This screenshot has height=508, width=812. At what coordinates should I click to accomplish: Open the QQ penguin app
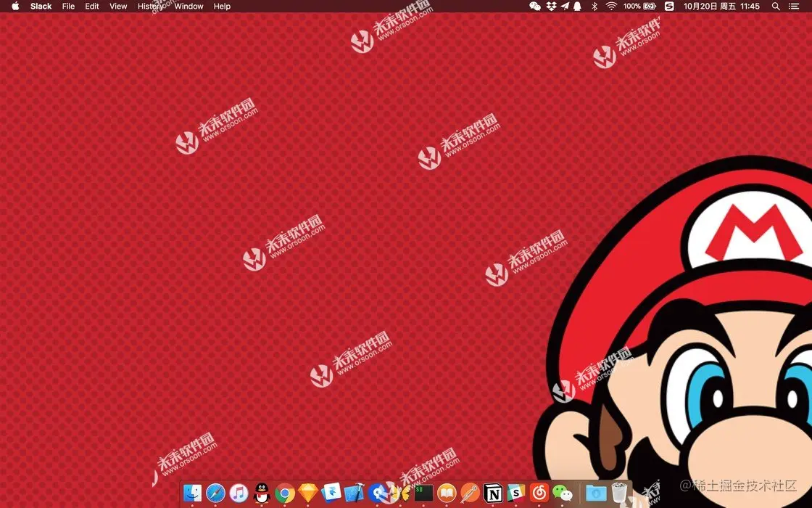pos(262,493)
